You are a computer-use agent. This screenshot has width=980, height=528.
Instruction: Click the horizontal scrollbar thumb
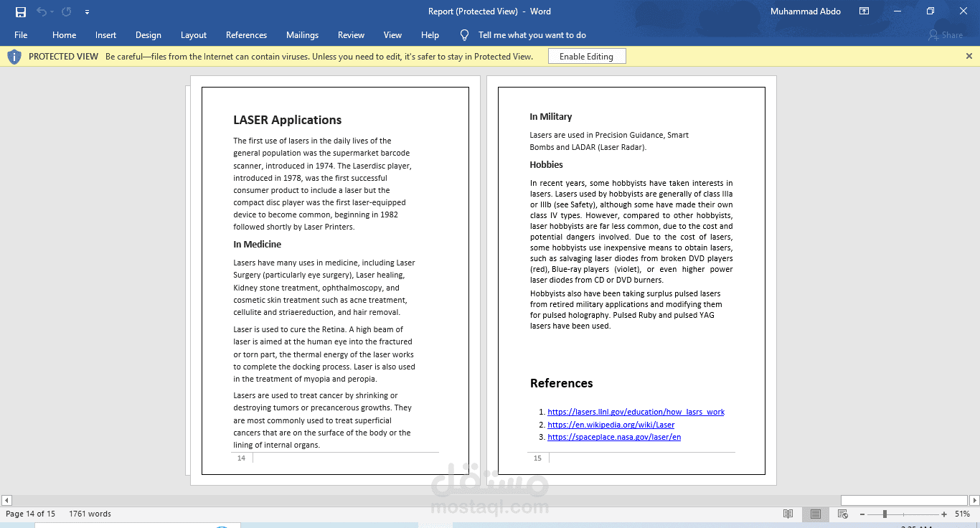pyautogui.click(x=904, y=500)
